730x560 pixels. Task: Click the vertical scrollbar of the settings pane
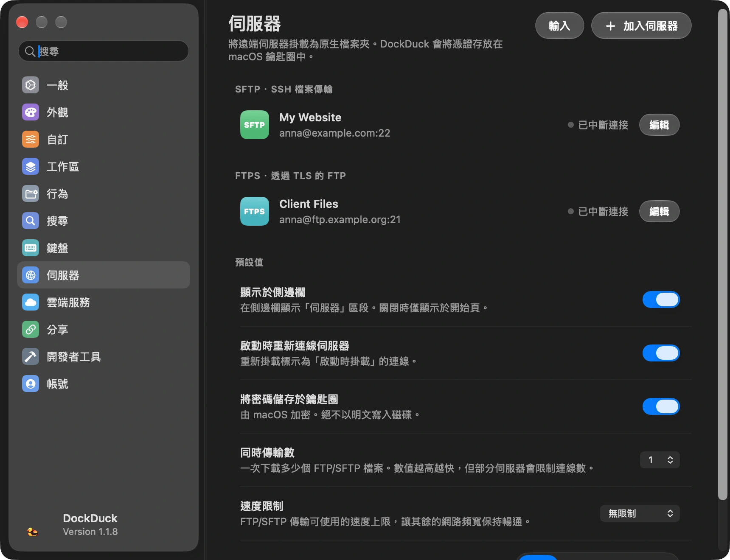pyautogui.click(x=723, y=255)
